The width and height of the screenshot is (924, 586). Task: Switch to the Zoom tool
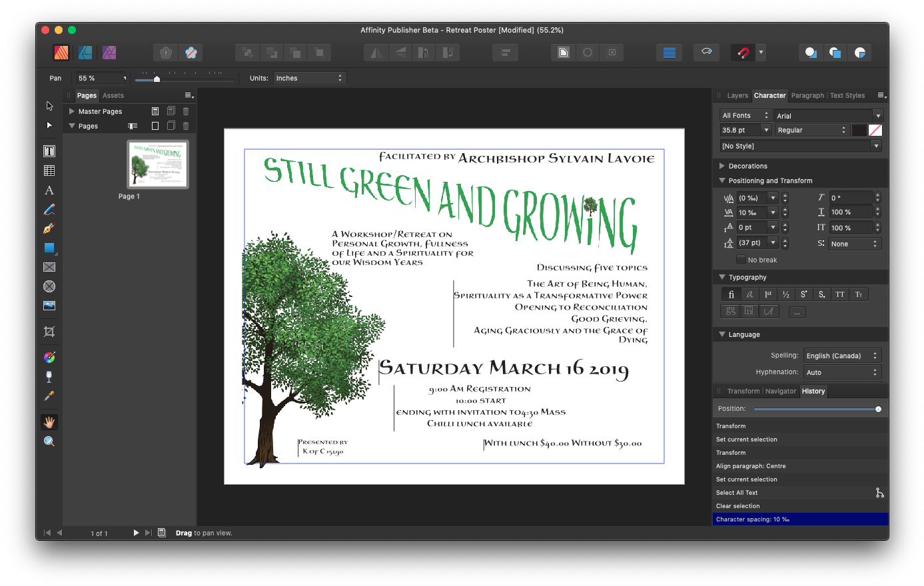tap(49, 440)
